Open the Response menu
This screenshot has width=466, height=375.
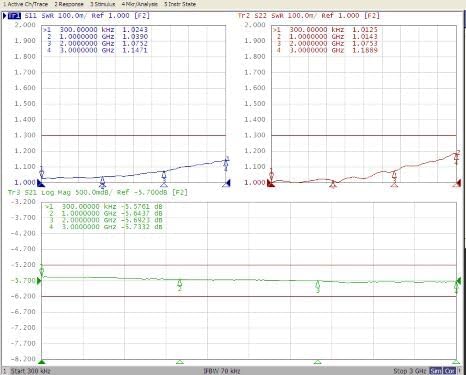pyautogui.click(x=69, y=4)
